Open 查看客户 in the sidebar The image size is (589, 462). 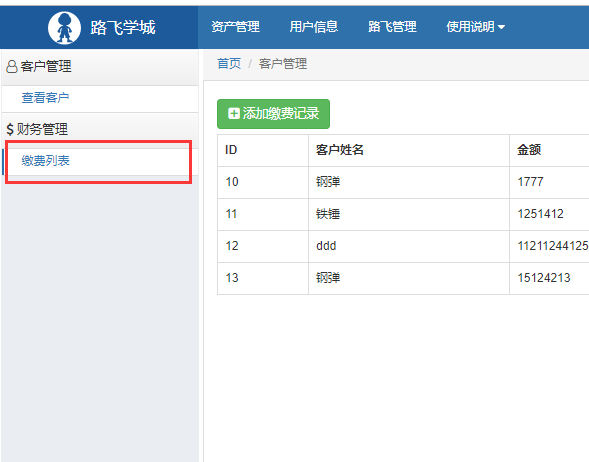click(x=45, y=98)
